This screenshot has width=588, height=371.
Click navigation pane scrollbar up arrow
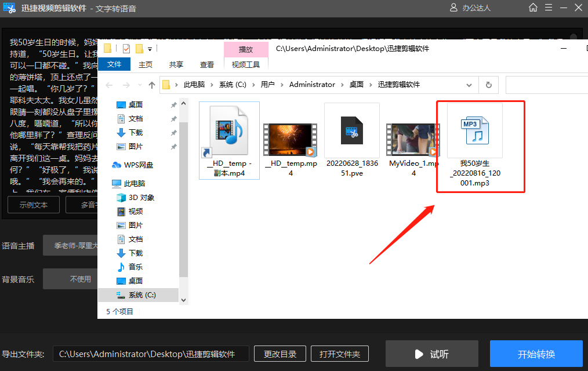pos(183,103)
